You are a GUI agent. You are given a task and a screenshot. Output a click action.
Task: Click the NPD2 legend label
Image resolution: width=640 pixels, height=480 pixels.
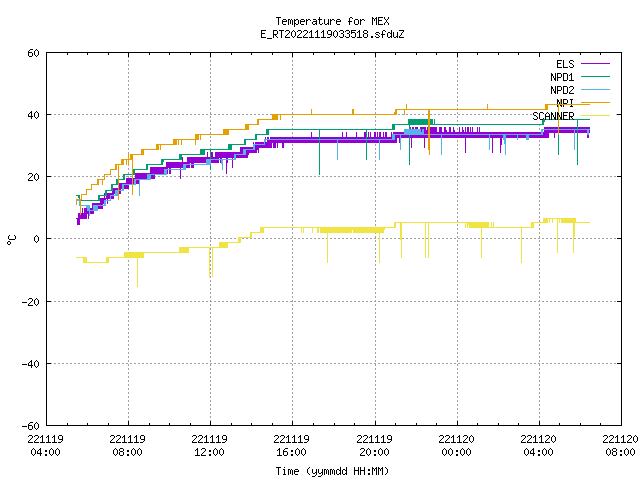click(562, 90)
